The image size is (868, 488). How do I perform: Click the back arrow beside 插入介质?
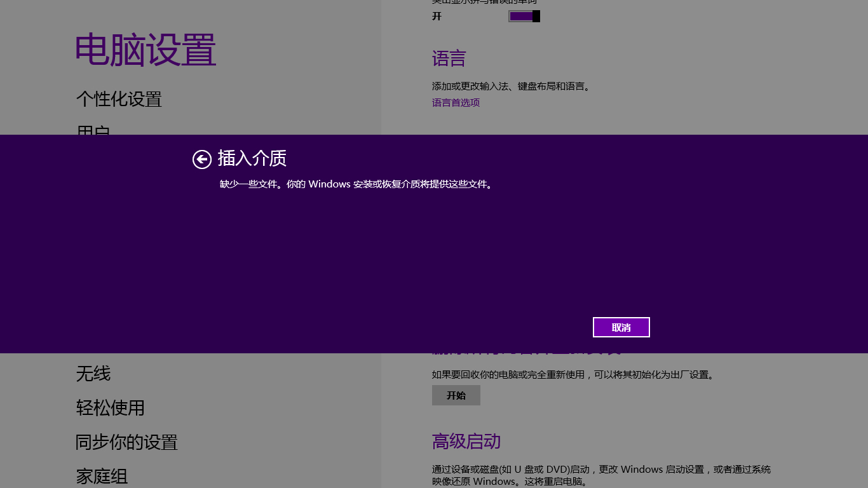[202, 159]
